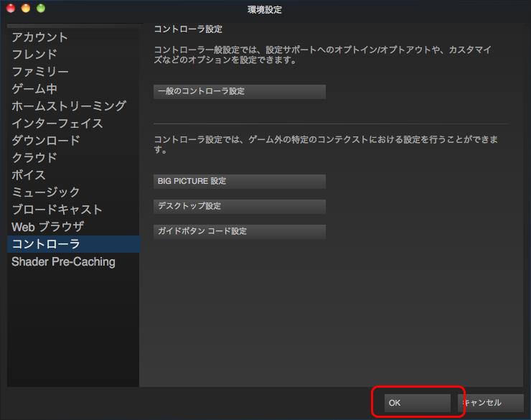Open デスクトップ設定 configuration
The width and height of the screenshot is (531, 420).
(x=240, y=207)
